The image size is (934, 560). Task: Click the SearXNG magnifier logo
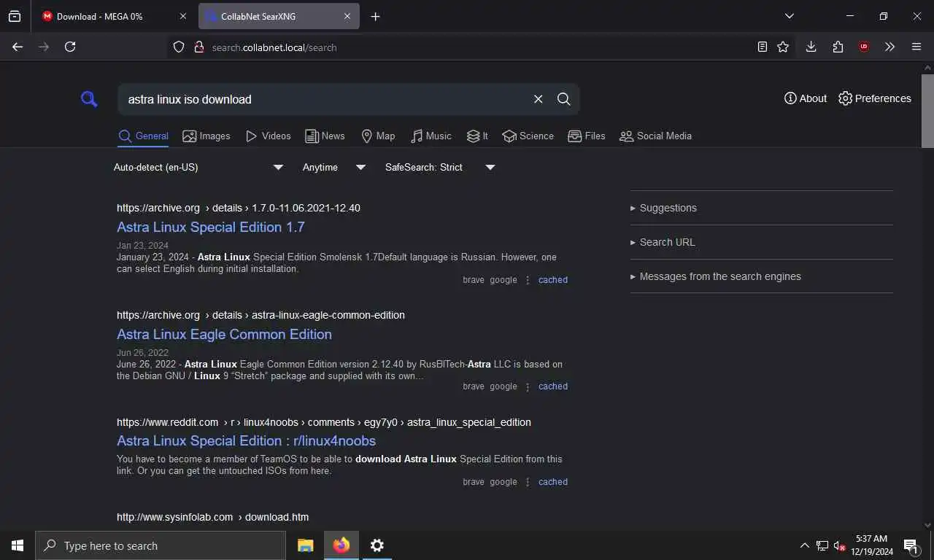(89, 99)
